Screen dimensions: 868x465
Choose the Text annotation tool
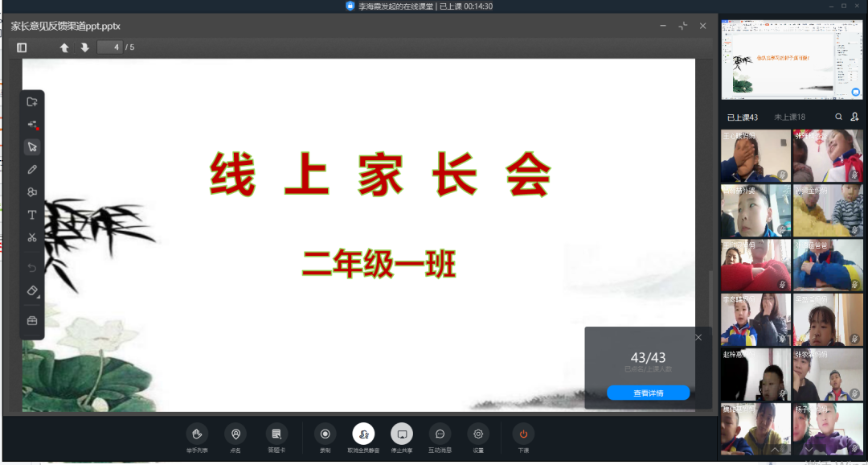32,215
